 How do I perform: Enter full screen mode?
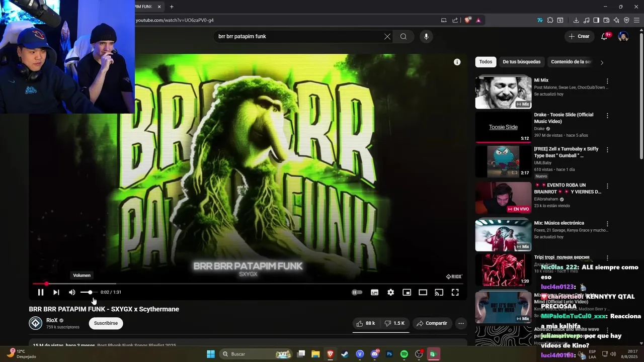pyautogui.click(x=455, y=292)
